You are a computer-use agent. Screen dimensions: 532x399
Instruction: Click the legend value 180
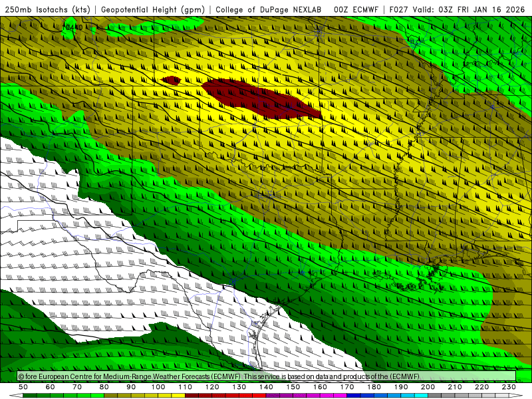tap(374, 387)
